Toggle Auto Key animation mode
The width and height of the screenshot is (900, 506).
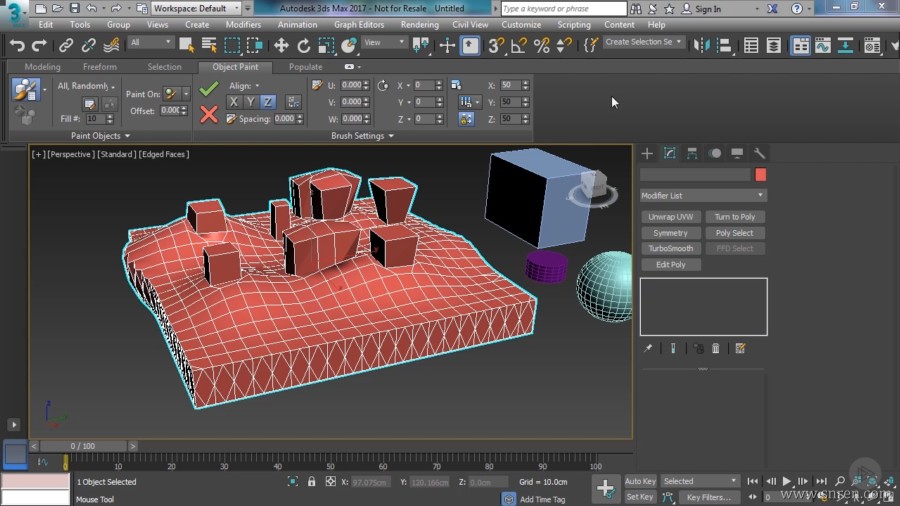[640, 481]
